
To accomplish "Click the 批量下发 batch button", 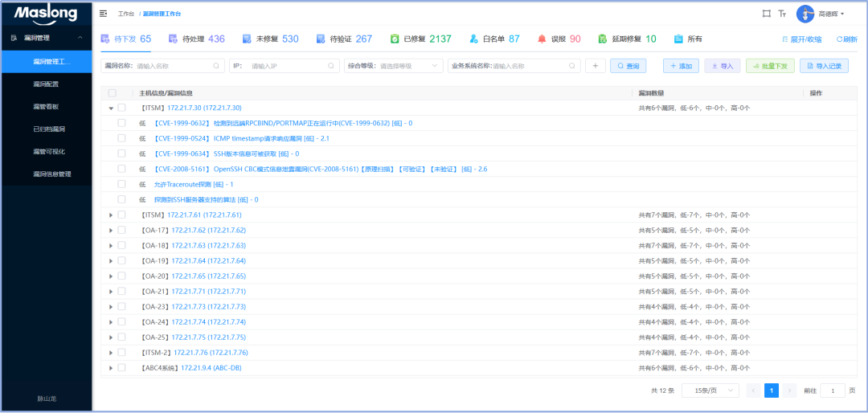I will point(771,66).
